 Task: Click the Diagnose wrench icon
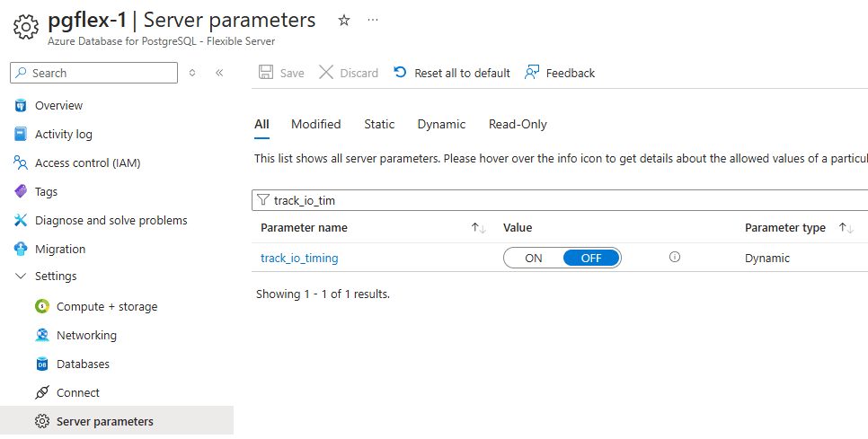21,221
